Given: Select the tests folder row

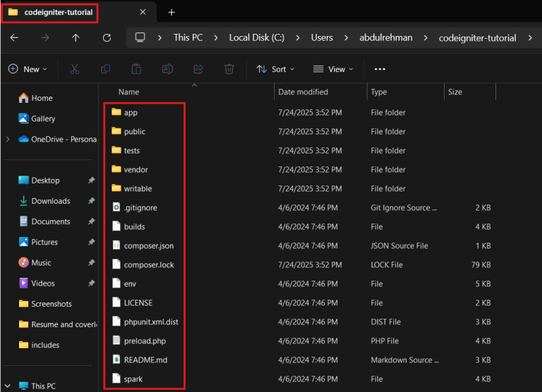Looking at the screenshot, I should [299, 150].
